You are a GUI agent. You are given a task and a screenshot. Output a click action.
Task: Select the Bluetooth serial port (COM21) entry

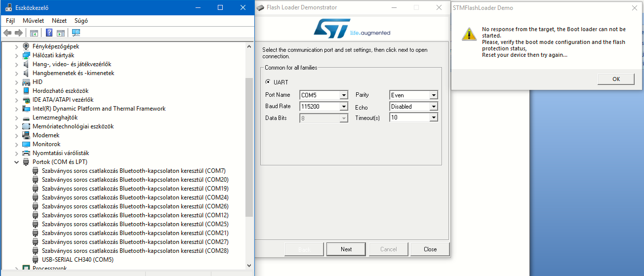click(x=135, y=233)
